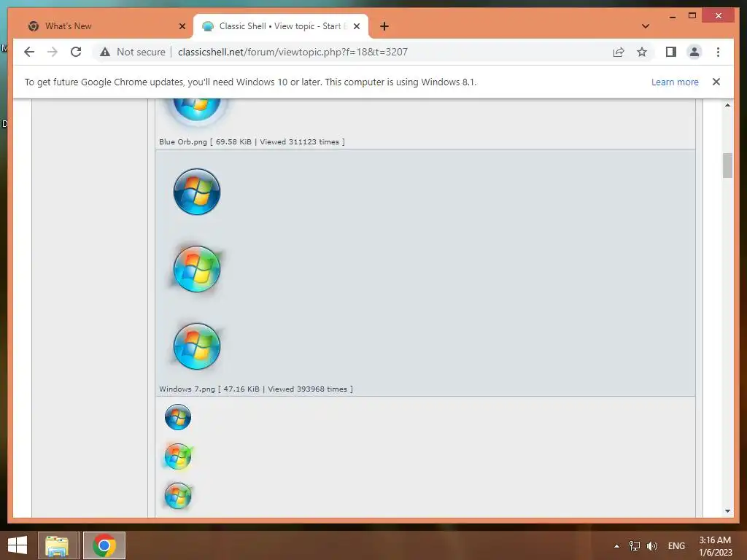
Task: Close the Classic Shell tab
Action: coord(356,26)
